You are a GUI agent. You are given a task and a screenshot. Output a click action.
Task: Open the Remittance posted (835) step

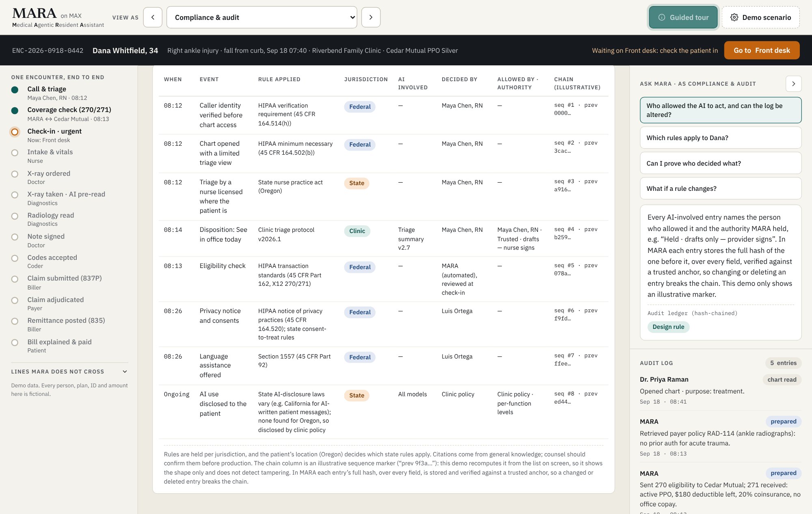[x=69, y=324]
